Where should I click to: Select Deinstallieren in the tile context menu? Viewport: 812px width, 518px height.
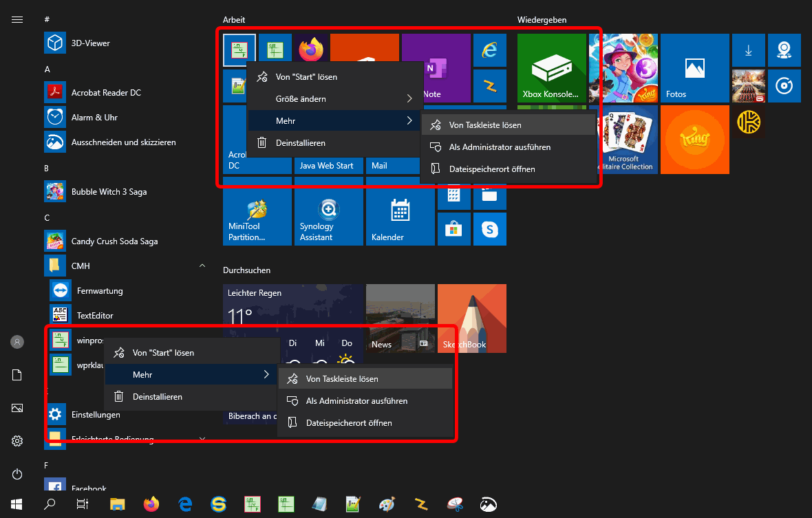300,143
